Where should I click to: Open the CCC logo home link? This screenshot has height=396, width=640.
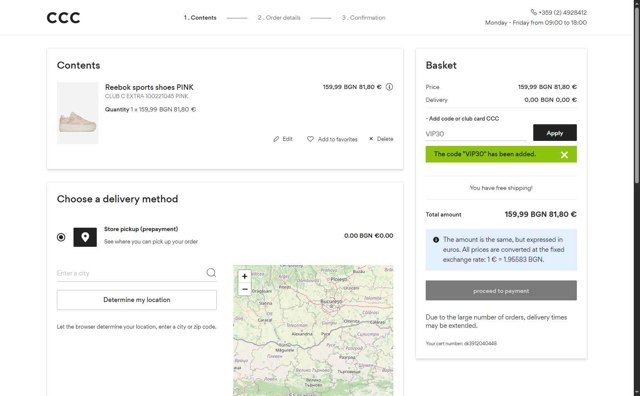point(63,18)
